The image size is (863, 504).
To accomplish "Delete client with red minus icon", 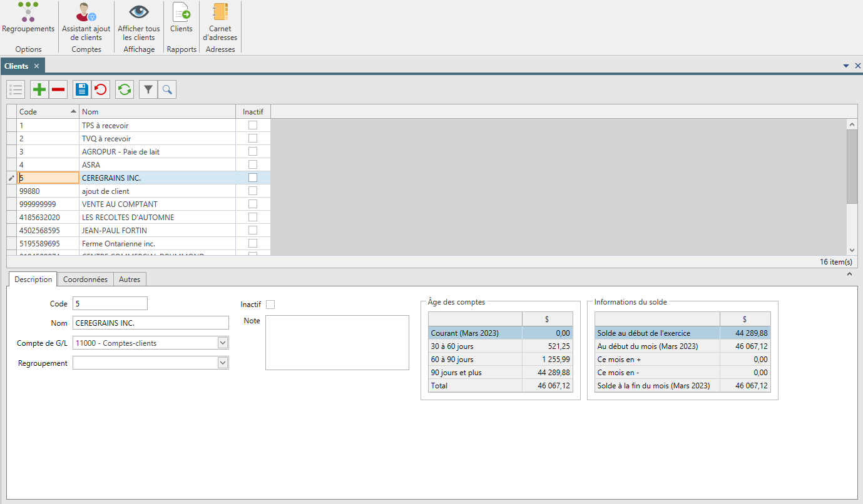I will (58, 90).
